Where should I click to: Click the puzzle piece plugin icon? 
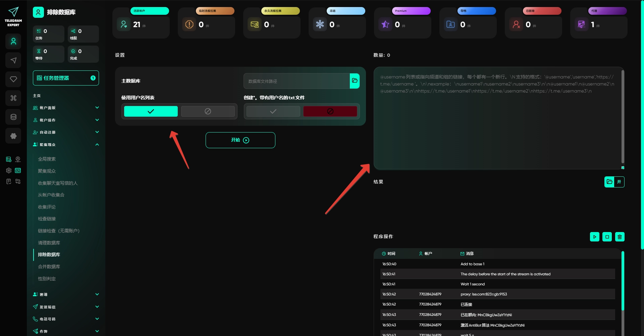click(13, 136)
